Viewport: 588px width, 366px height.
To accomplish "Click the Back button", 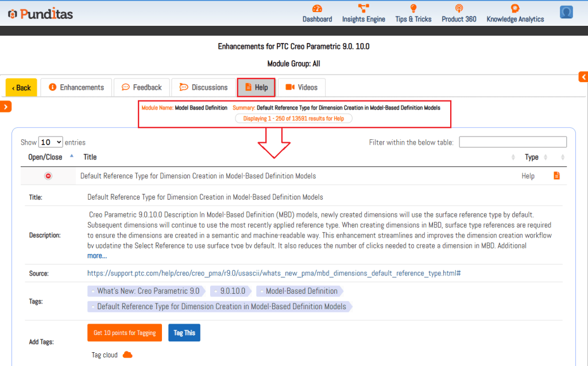I will pyautogui.click(x=21, y=88).
